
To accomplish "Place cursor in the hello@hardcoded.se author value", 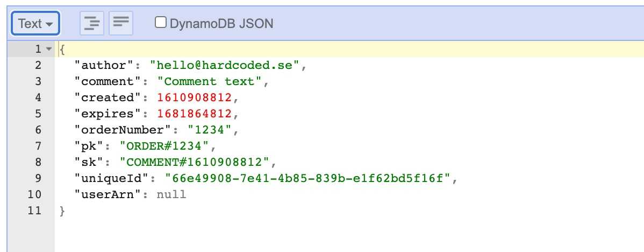I will tap(225, 65).
